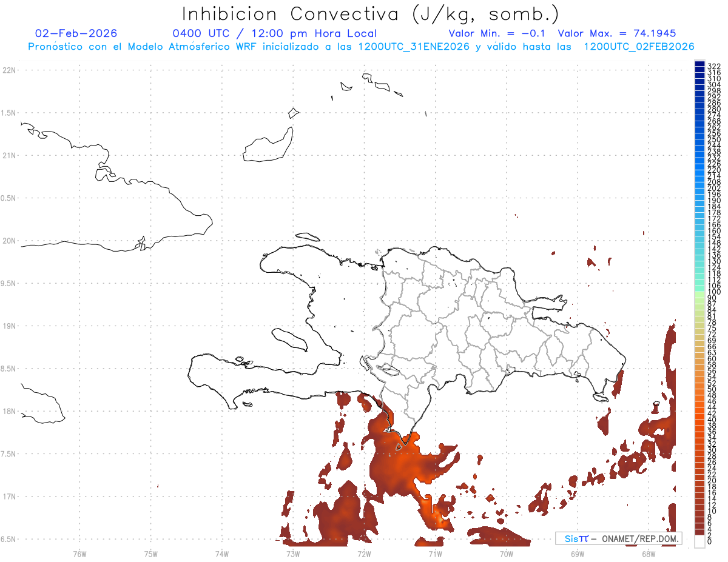Click the date '02-Feb-2026'
728x562 pixels.
coord(76,33)
